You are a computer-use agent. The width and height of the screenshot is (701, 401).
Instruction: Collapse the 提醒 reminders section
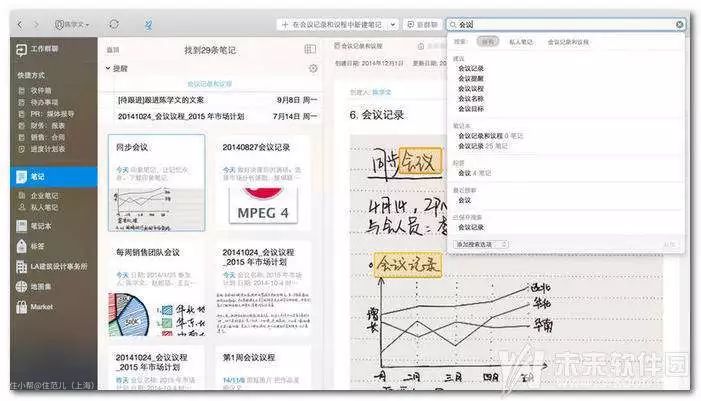point(108,68)
